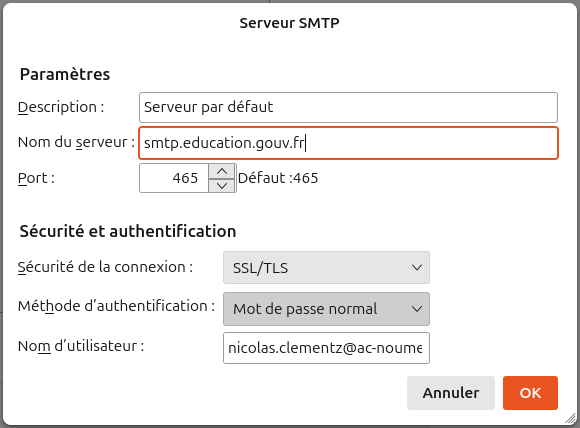Screen dimensions: 580x428
Task: Click the Nom d'utilisateur input field
Action: pos(326,348)
